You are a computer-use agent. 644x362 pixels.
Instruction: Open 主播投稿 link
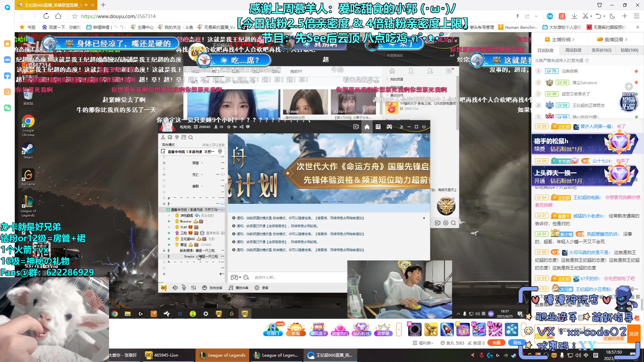[560, 40]
